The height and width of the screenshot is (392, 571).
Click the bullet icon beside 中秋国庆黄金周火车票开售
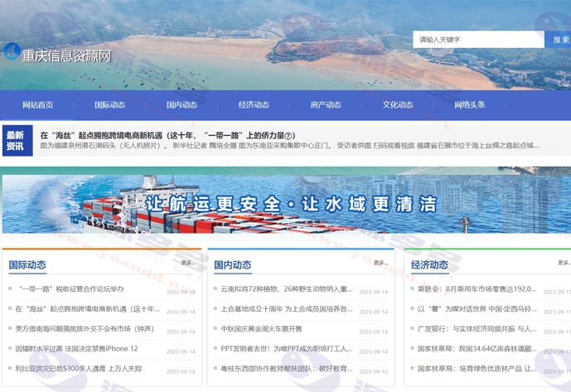[215, 328]
